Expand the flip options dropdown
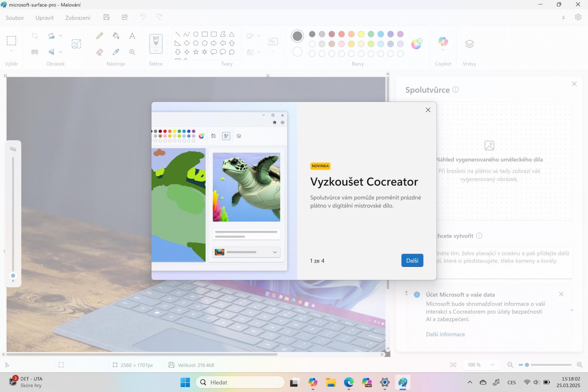The image size is (588, 392). point(60,52)
